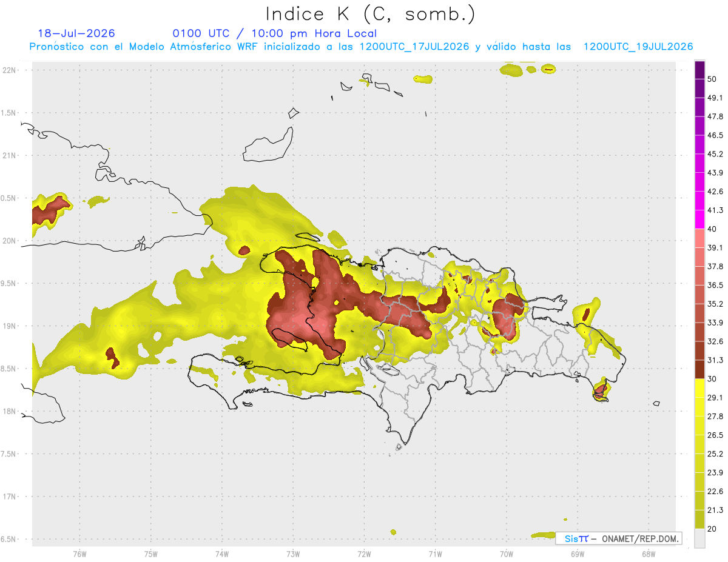Click the "45.2" legend value
This screenshot has width=728, height=562.
pos(715,154)
